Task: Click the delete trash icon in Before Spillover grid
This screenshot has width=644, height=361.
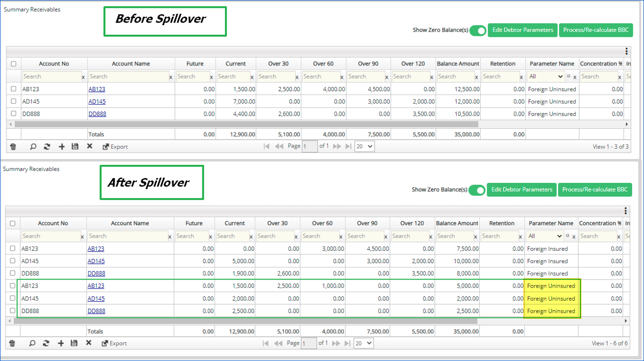Action: pyautogui.click(x=13, y=147)
